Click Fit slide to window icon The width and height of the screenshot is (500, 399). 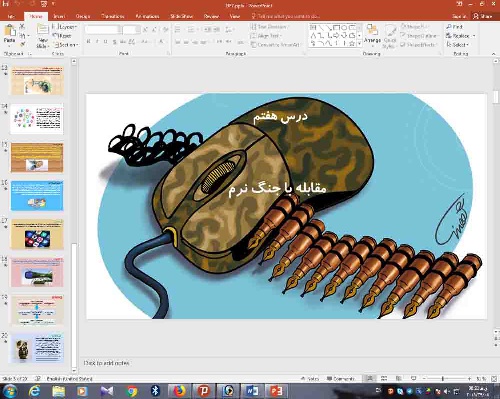coord(494,379)
